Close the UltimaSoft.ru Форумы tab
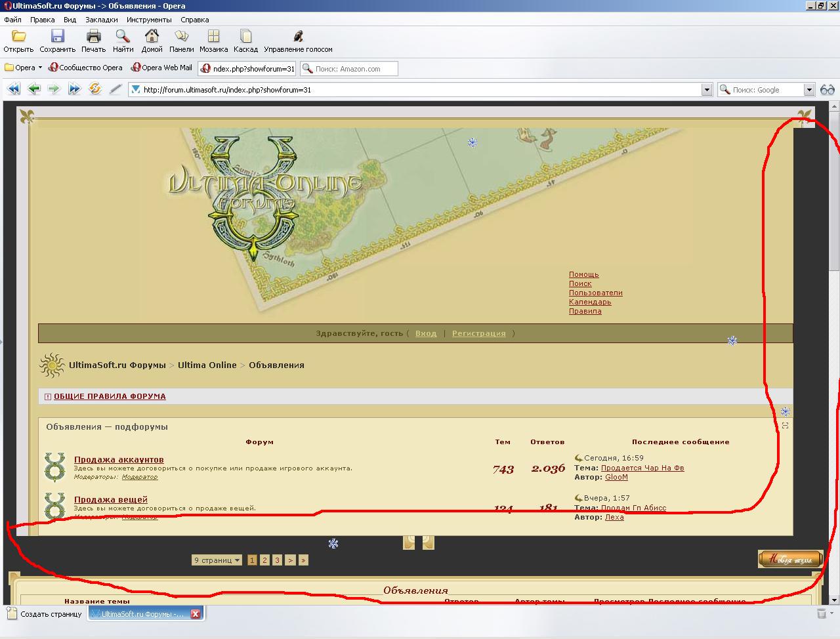 click(x=196, y=614)
